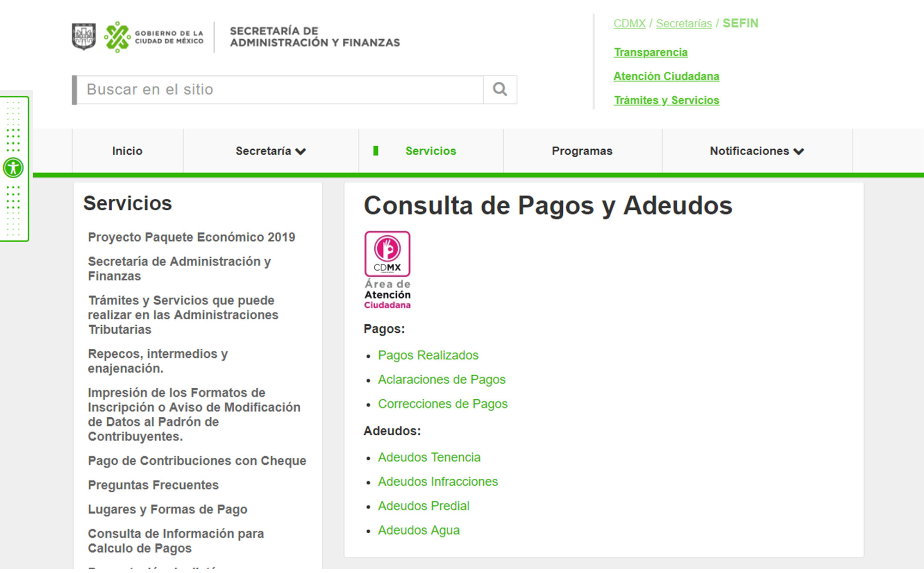Follow the Adeudos Agua link
The height and width of the screenshot is (573, 924).
coord(419,530)
